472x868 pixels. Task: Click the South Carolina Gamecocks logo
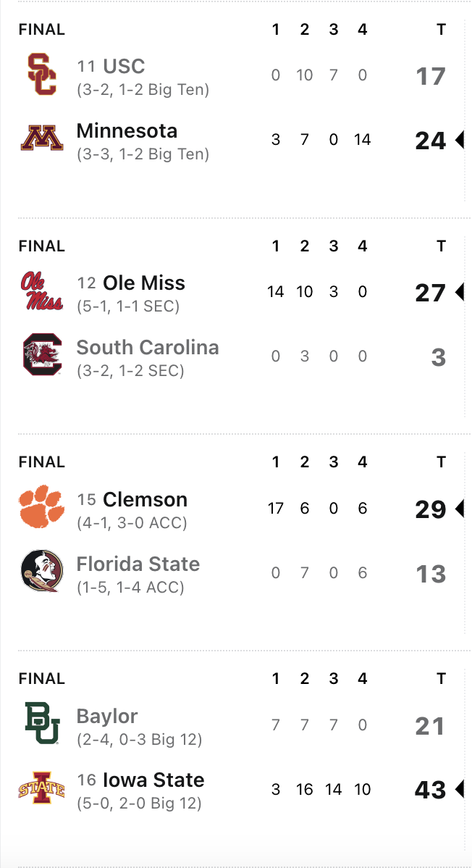(42, 355)
